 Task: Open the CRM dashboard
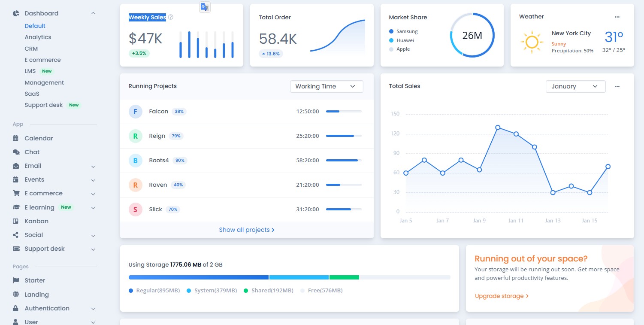point(31,49)
